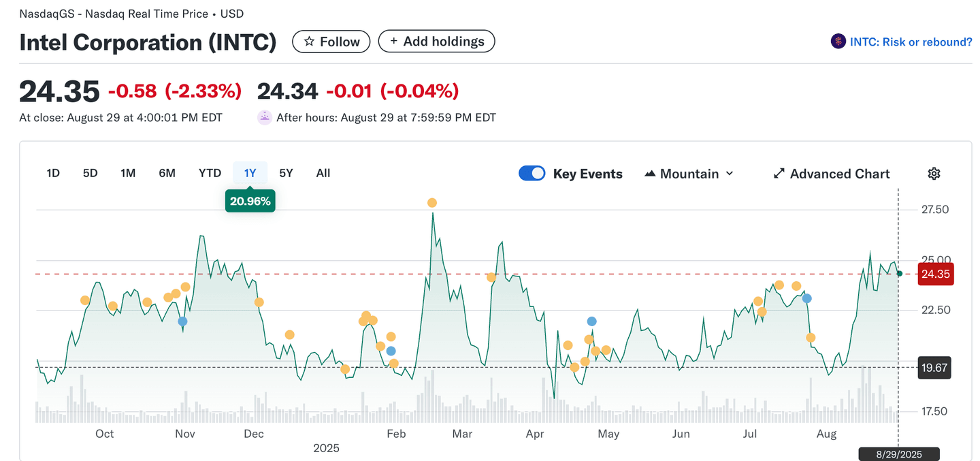Expand the Mountain chart type dropdown
The height and width of the screenshot is (461, 980).
point(729,174)
